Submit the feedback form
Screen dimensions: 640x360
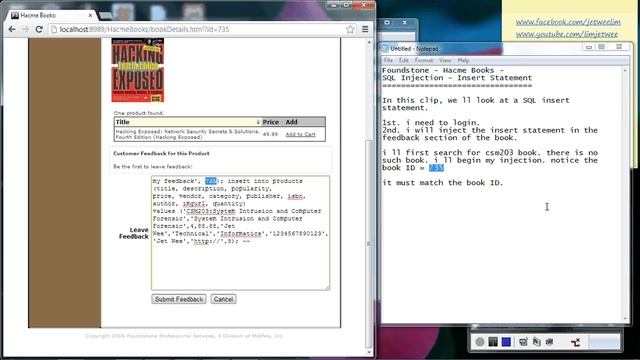(x=179, y=299)
